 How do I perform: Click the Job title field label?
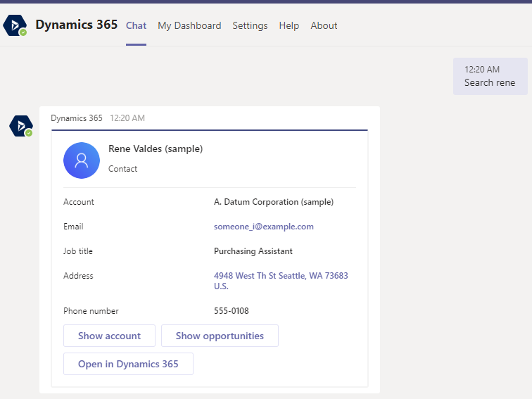click(78, 251)
